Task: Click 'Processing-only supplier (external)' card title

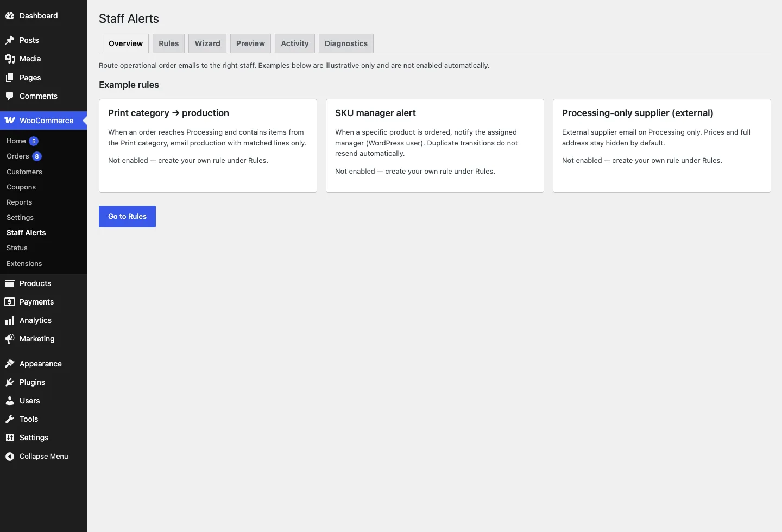Action: [638, 113]
